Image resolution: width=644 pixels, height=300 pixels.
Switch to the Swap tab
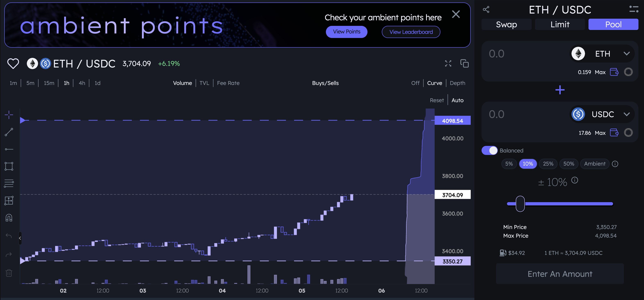(506, 24)
